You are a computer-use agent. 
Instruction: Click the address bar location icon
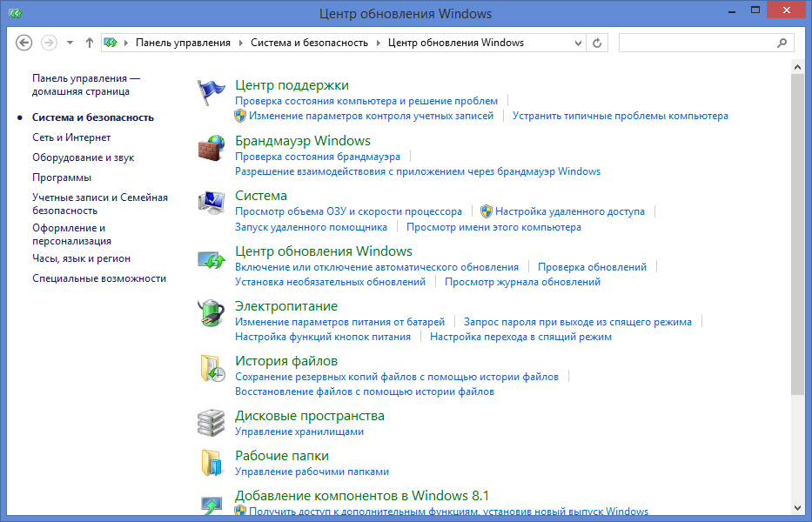tap(111, 43)
